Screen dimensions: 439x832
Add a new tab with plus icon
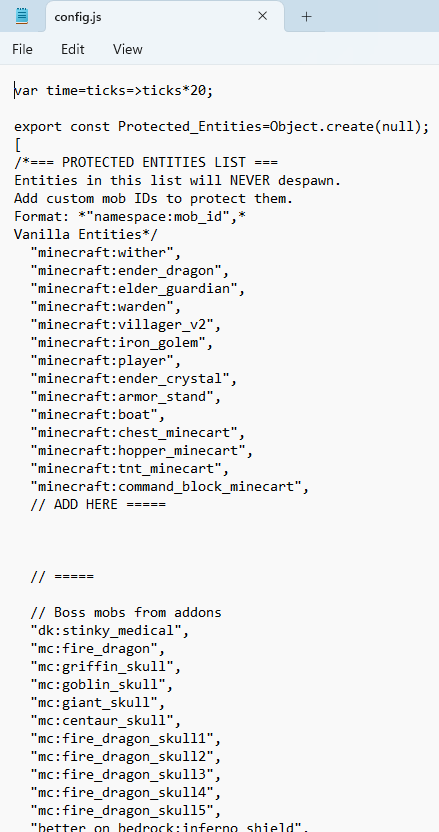(x=306, y=16)
